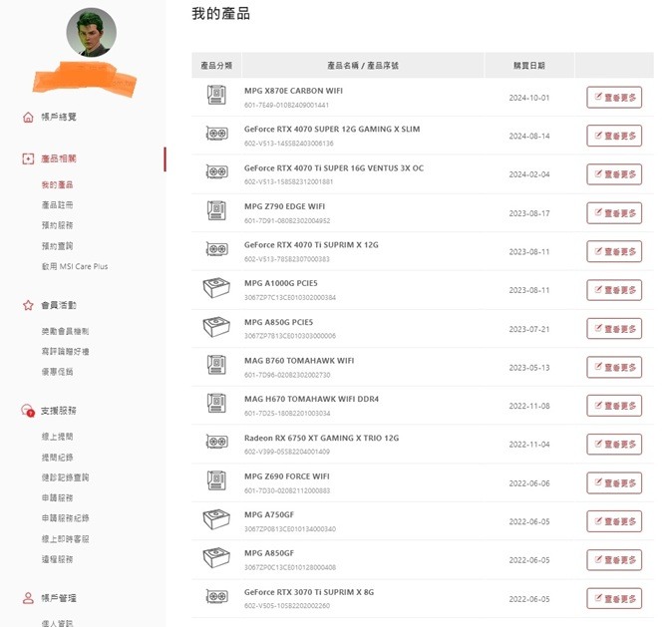The image size is (672, 627).
Task: Open 帳戶總覽 account overview
Action: point(59,117)
